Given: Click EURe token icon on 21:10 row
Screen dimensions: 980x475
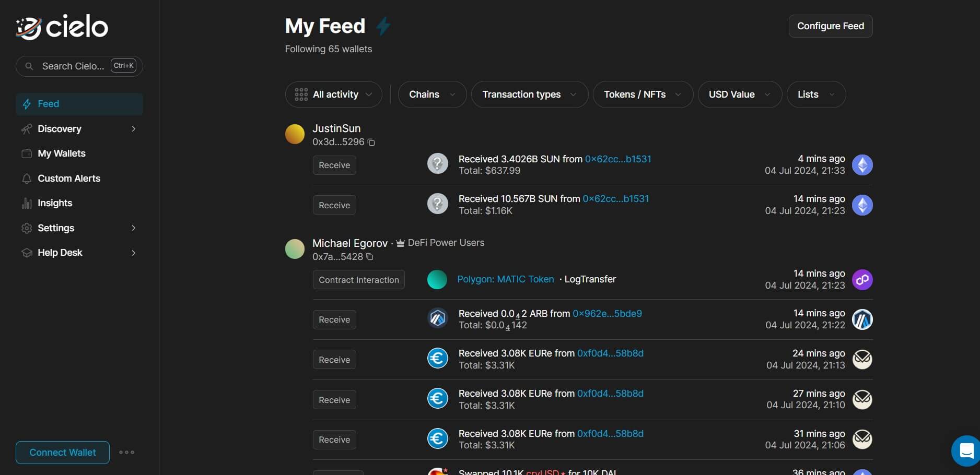Looking at the screenshot, I should [438, 398].
